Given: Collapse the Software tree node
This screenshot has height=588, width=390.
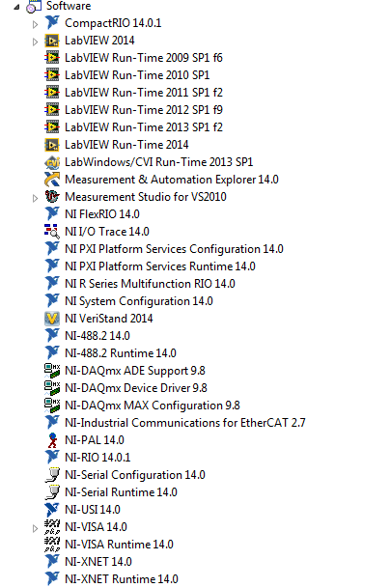Looking at the screenshot, I should [16, 7].
